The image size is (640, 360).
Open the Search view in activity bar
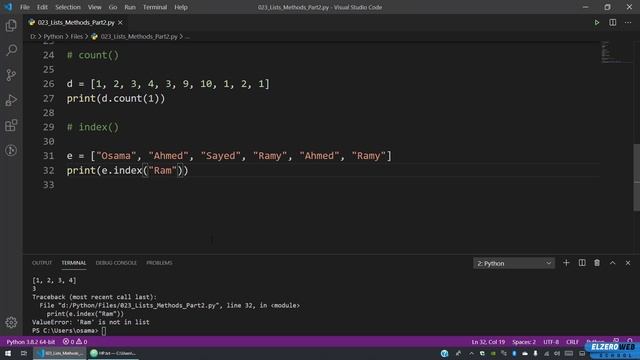click(x=11, y=50)
